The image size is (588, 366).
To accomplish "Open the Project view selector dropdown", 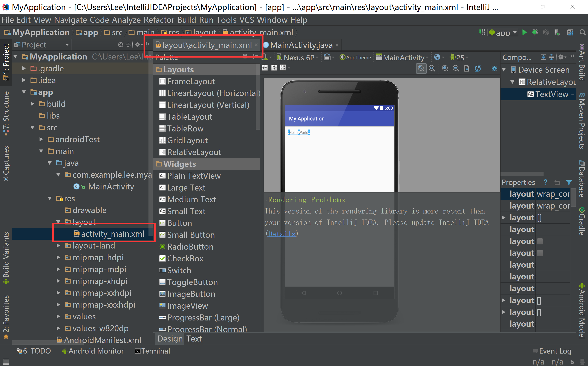I will pos(42,45).
